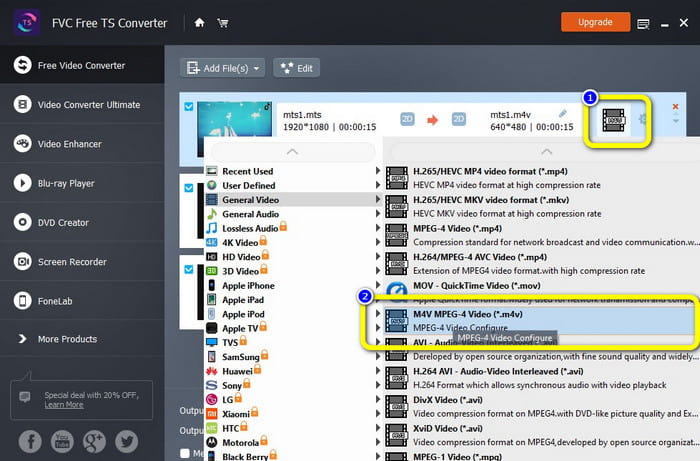
Task: Open the shopping cart icon
Action: click(x=223, y=22)
